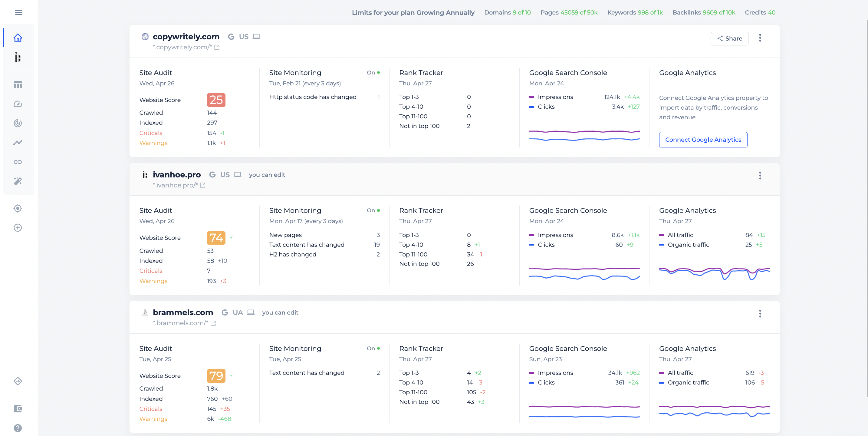Open the external link icon next to *.copywritely.com/*
This screenshot has width=868, height=436.
217,48
